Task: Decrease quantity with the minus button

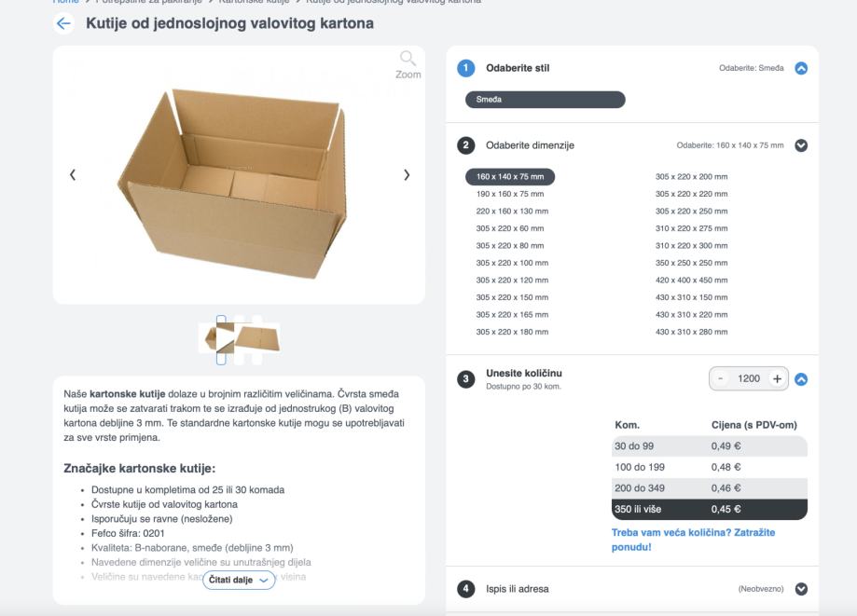Action: click(x=721, y=378)
